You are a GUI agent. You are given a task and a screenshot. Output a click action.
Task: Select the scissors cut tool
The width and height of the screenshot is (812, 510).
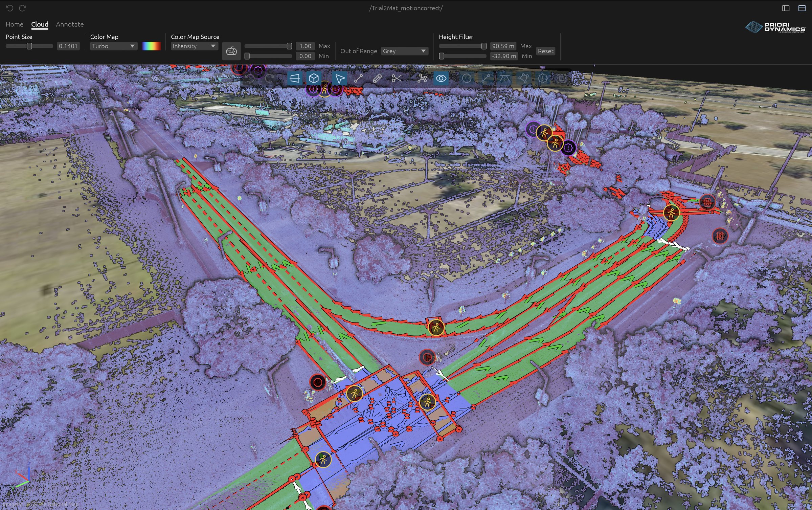click(396, 79)
